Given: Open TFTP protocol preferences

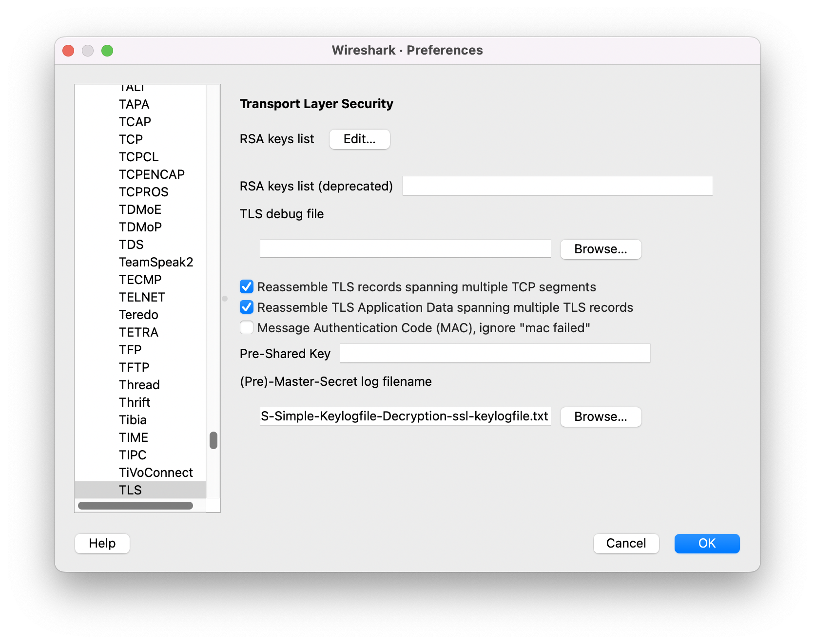Looking at the screenshot, I should tap(140, 367).
